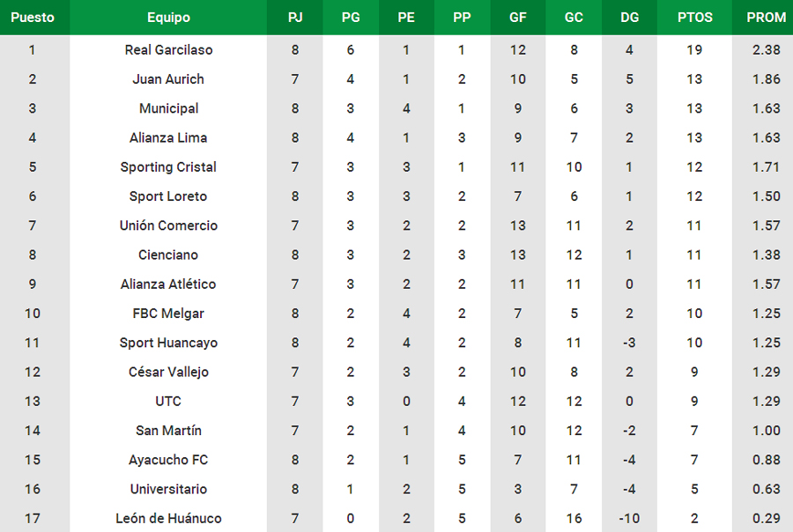Screen dimensions: 793x532
Task: Click the PG column header
Action: [351, 18]
